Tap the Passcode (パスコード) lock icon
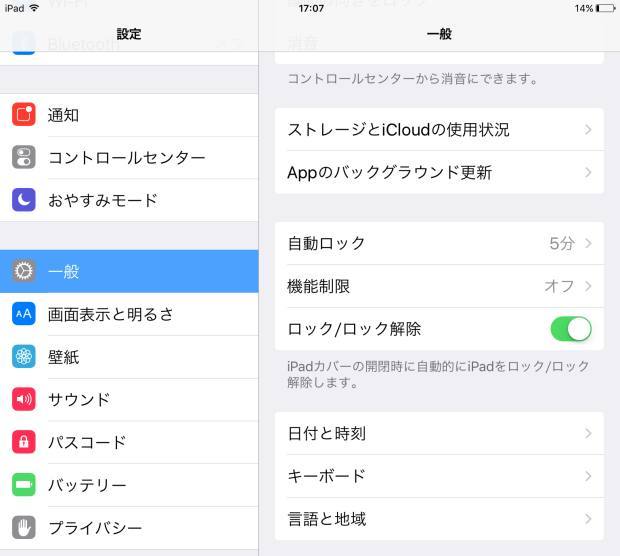Viewport: 620px width, 556px height. pyautogui.click(x=24, y=442)
